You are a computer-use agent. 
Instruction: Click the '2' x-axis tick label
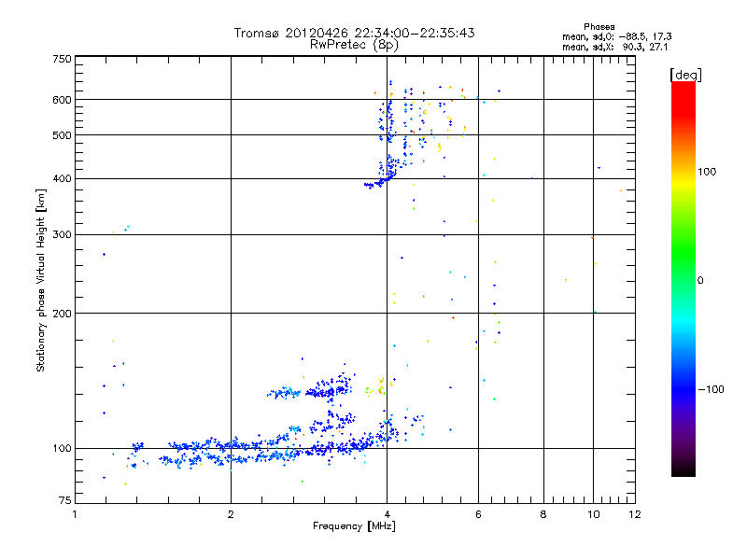coord(231,514)
